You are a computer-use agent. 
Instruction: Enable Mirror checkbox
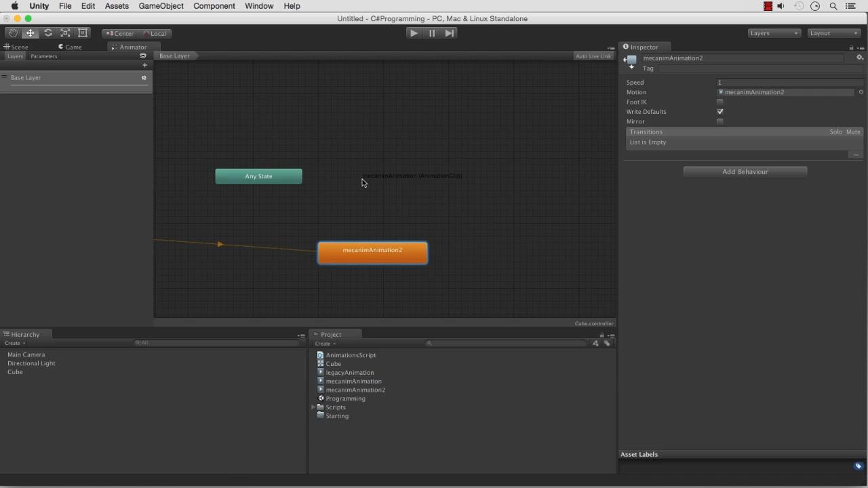tap(720, 122)
